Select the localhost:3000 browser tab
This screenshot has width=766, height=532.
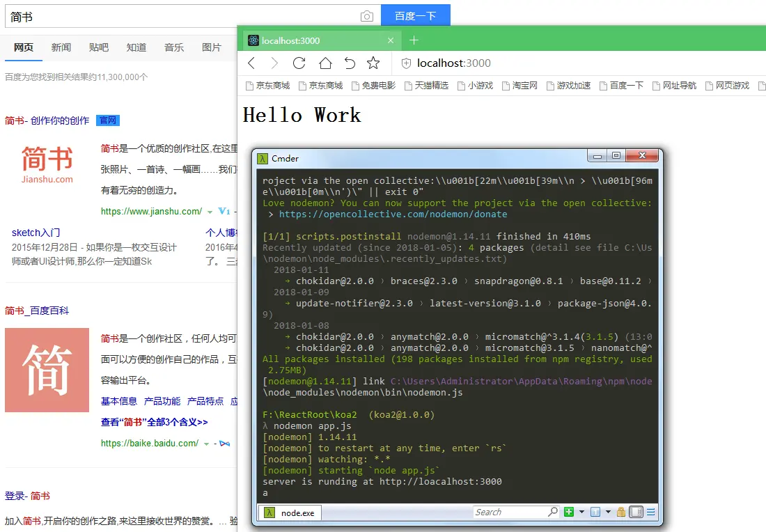tap(320, 40)
